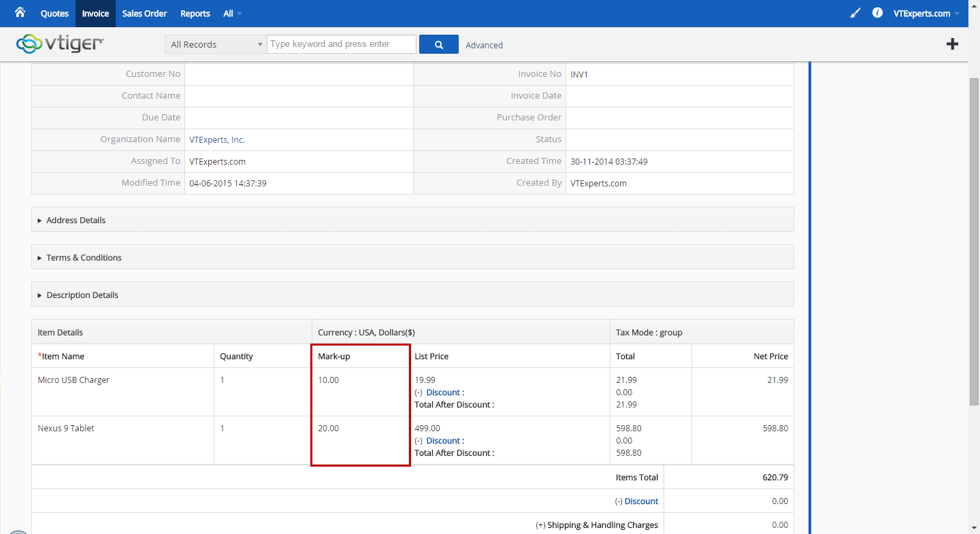This screenshot has height=534, width=980.
Task: Expand the Description Details section
Action: pyautogui.click(x=412, y=295)
